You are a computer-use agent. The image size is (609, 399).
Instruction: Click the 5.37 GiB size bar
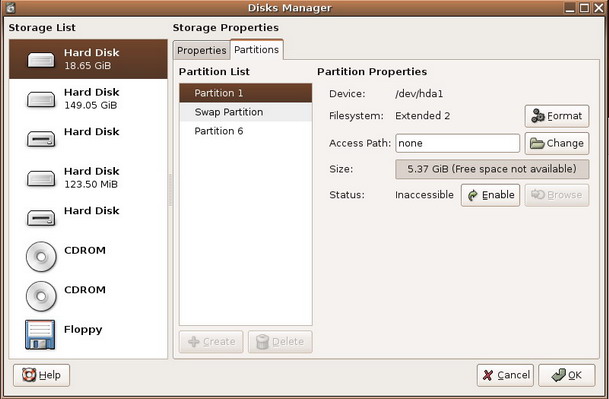tap(492, 169)
